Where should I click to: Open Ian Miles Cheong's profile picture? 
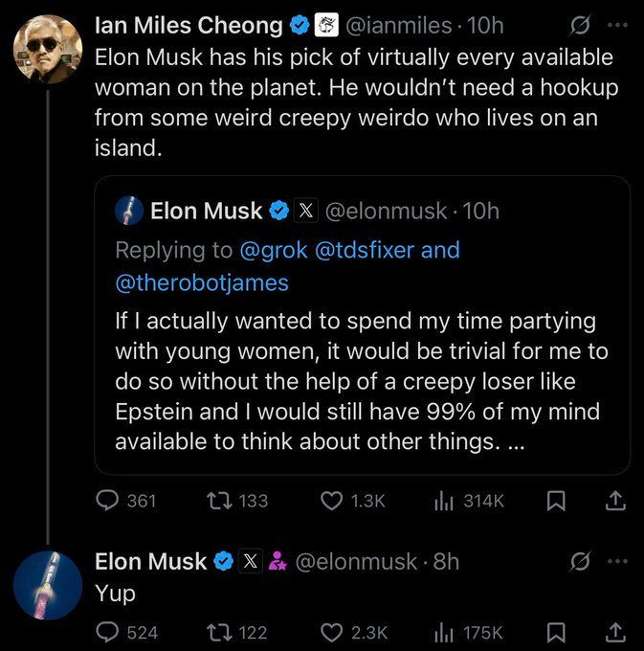pos(48,49)
